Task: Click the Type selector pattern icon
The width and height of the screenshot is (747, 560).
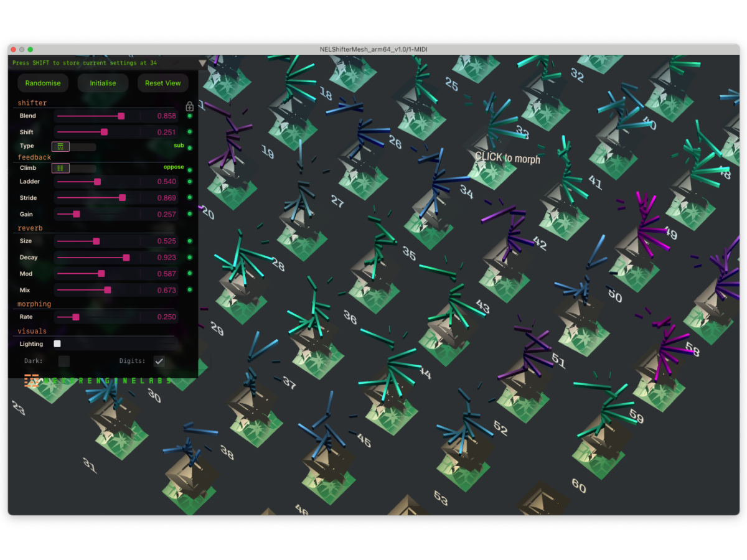Action: 60,146
